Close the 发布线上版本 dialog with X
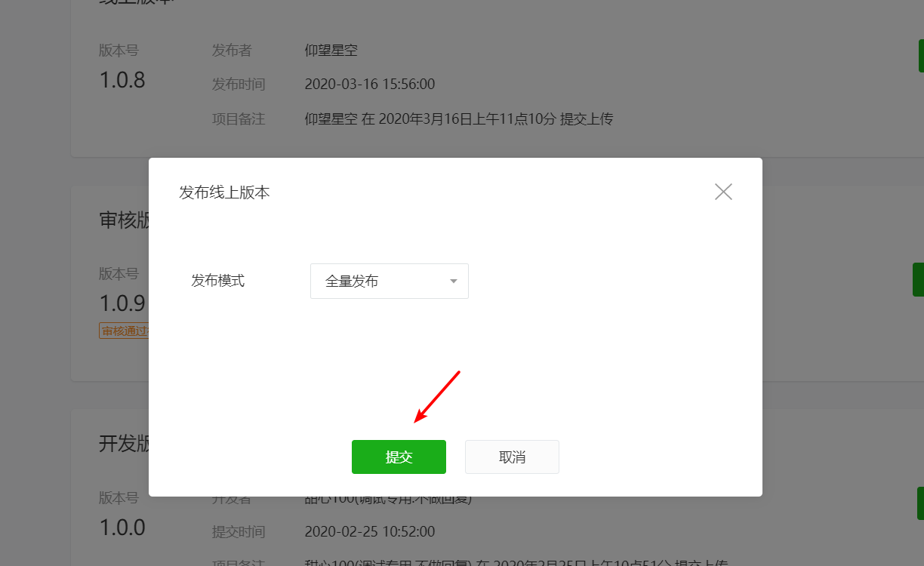Screen dimensions: 924x566 tap(723, 192)
